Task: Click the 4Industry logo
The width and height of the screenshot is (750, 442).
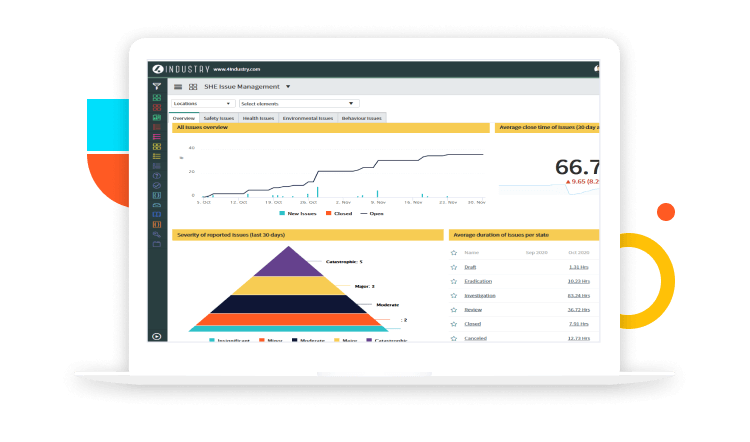Action: (181, 69)
